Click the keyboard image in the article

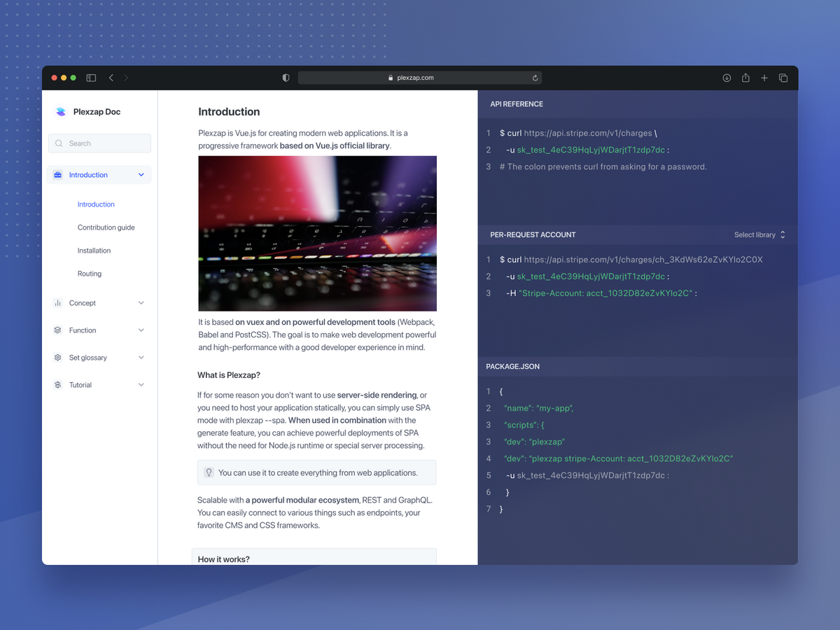[317, 233]
